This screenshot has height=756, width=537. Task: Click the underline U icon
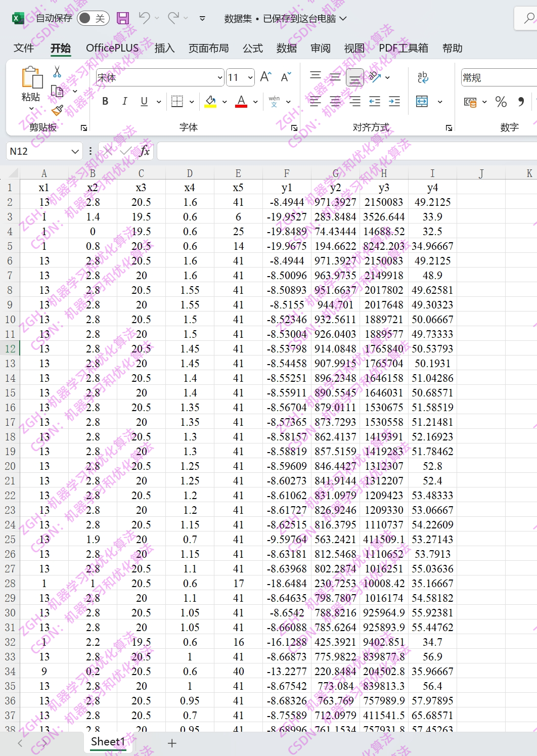(144, 101)
